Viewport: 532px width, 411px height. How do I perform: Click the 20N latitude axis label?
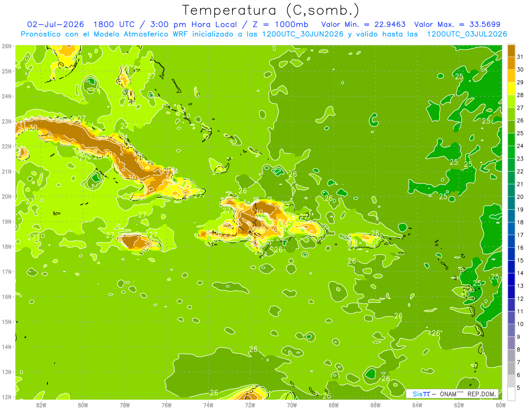pyautogui.click(x=7, y=196)
